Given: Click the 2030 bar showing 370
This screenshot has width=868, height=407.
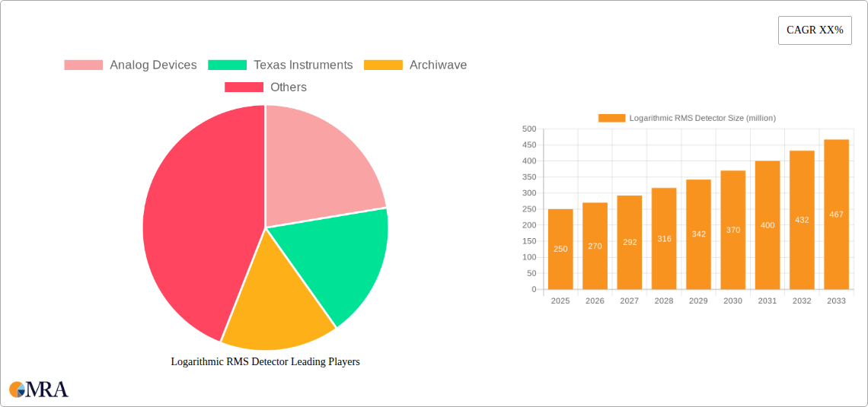Looking at the screenshot, I should click(733, 230).
